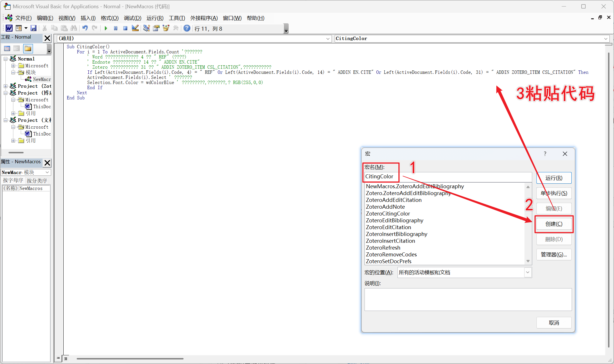This screenshot has height=364, width=614.
Task: Switch to full module view button
Action: pos(66,358)
